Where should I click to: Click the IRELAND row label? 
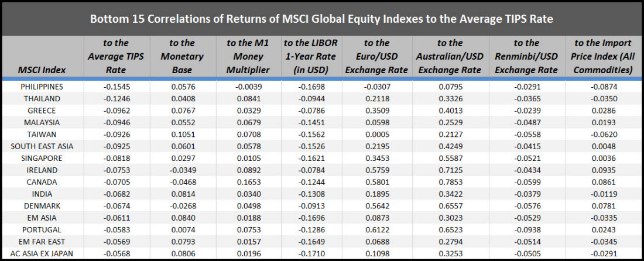(x=42, y=170)
